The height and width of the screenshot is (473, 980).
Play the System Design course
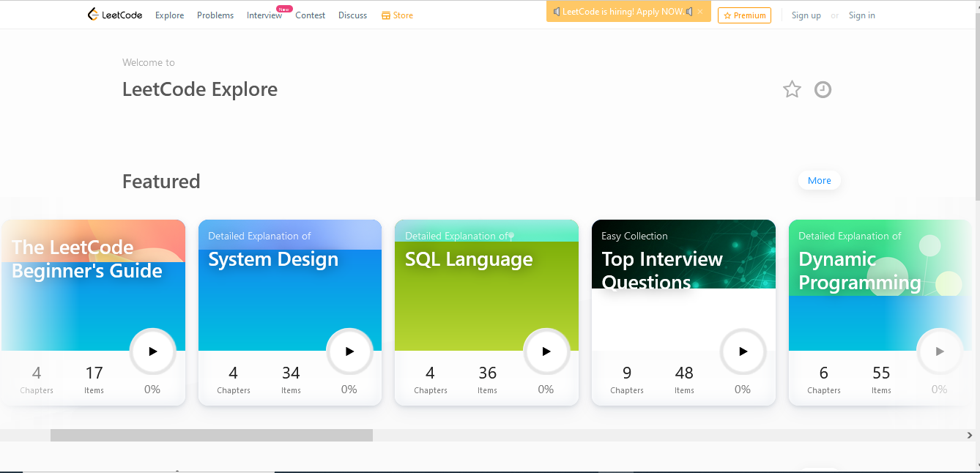[x=349, y=351]
